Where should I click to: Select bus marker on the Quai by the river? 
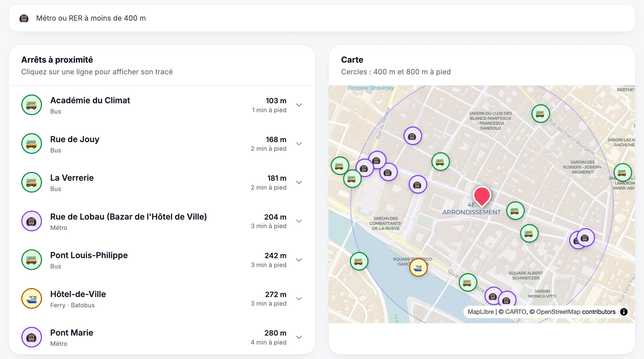point(468,282)
